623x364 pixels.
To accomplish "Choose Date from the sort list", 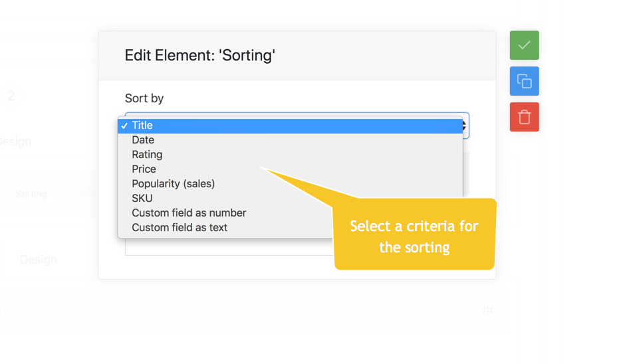I will point(143,140).
